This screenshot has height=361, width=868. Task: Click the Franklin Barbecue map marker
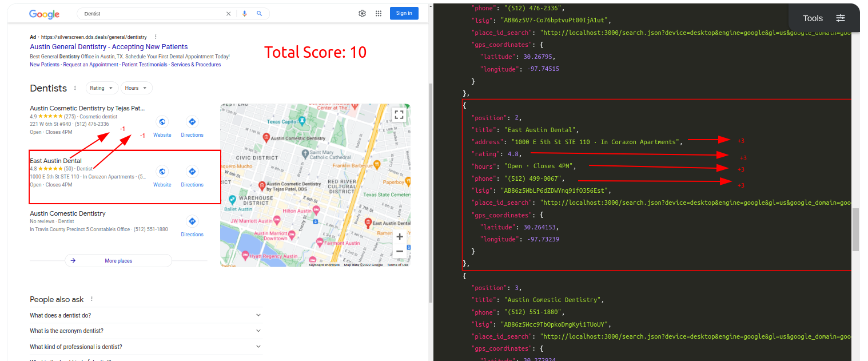tap(377, 165)
